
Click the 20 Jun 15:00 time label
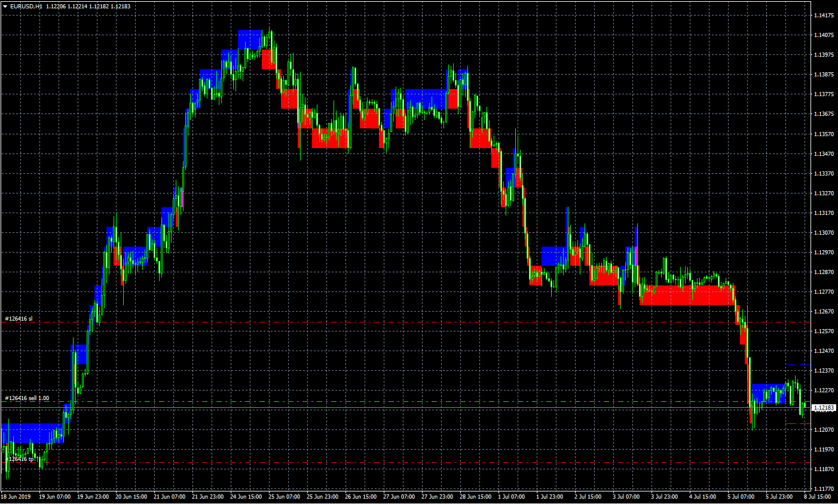tap(131, 497)
